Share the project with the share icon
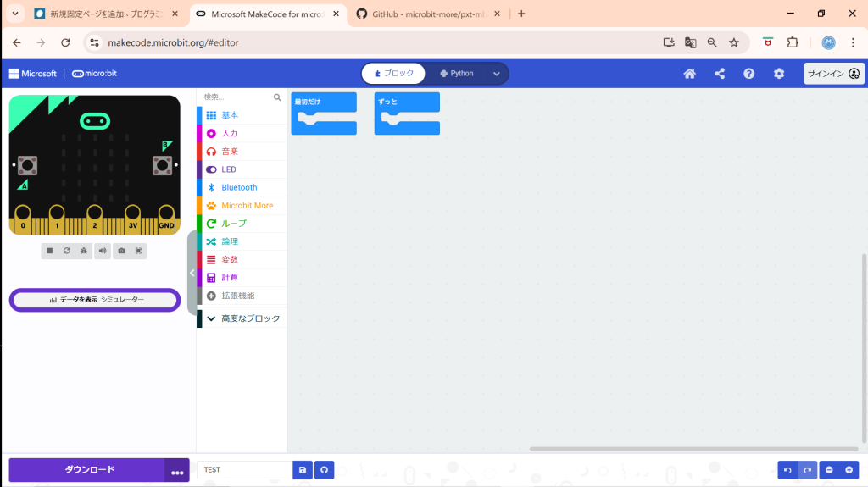The image size is (868, 487). pyautogui.click(x=720, y=74)
